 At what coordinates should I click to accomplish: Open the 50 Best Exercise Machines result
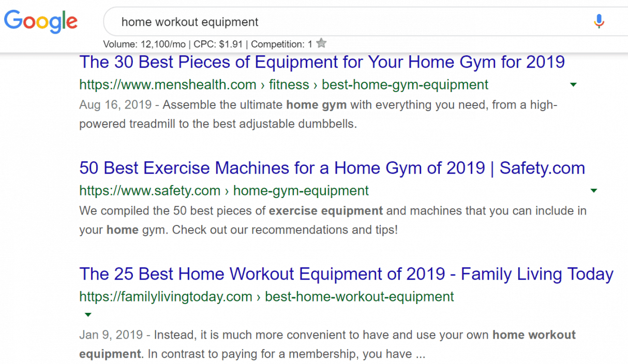point(332,168)
